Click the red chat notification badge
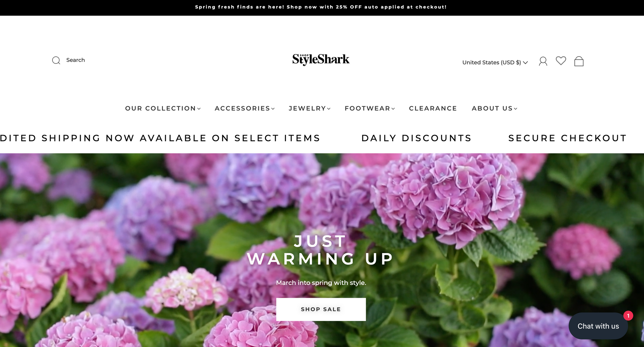Image resolution: width=644 pixels, height=347 pixels. (628, 316)
